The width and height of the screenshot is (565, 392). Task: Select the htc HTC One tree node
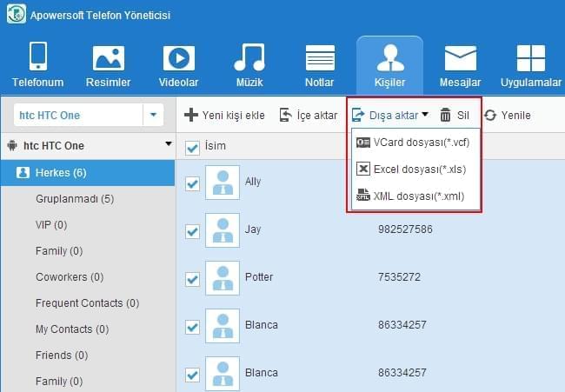coord(54,145)
